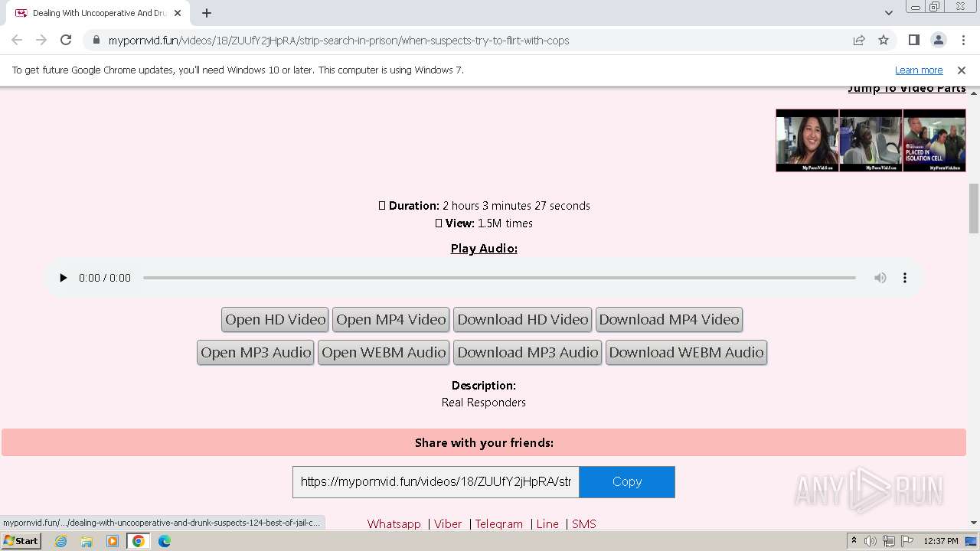The width and height of the screenshot is (980, 551).
Task: Launch Internet Explorer from taskbar
Action: (61, 541)
